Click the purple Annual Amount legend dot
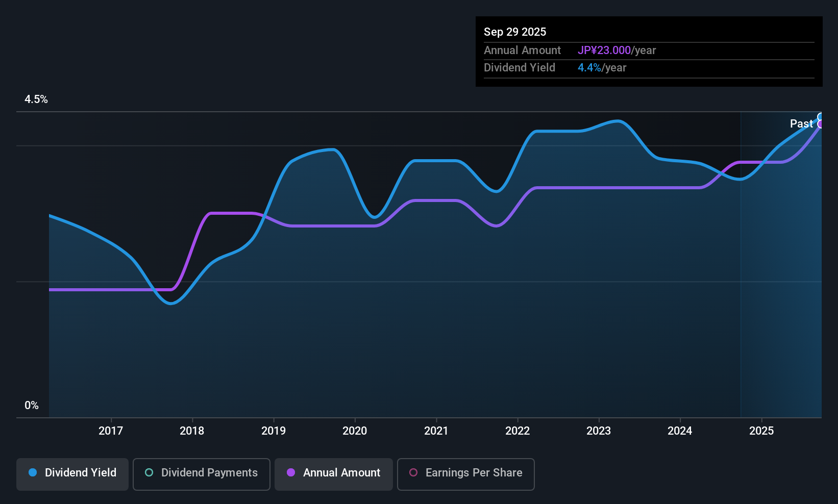 coord(291,473)
